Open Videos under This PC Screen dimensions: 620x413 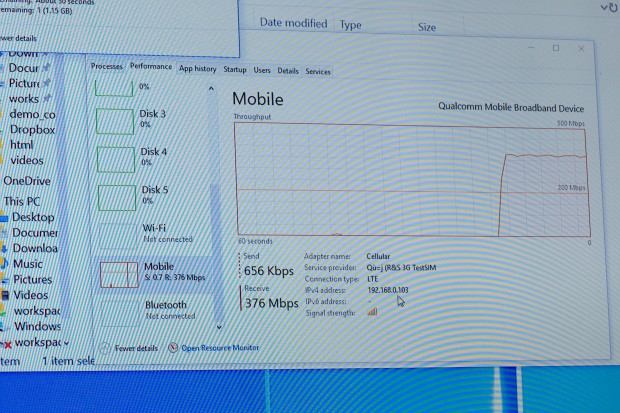click(x=31, y=295)
